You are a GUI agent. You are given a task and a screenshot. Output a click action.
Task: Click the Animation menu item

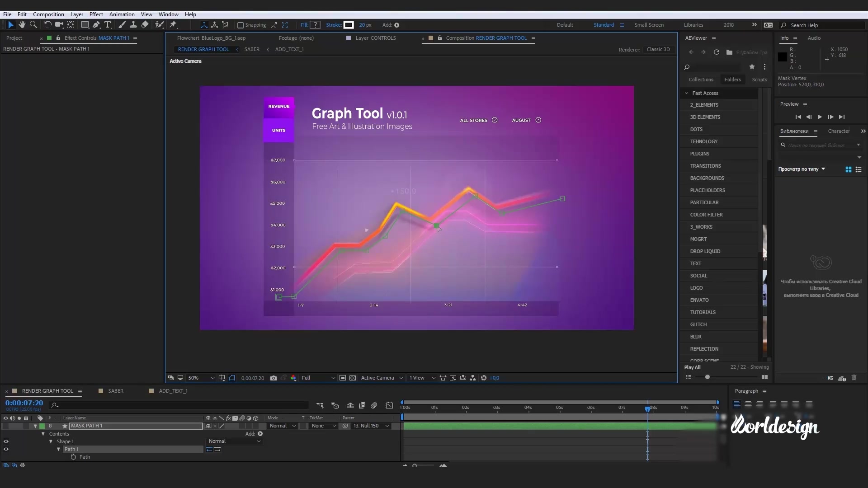pyautogui.click(x=122, y=14)
